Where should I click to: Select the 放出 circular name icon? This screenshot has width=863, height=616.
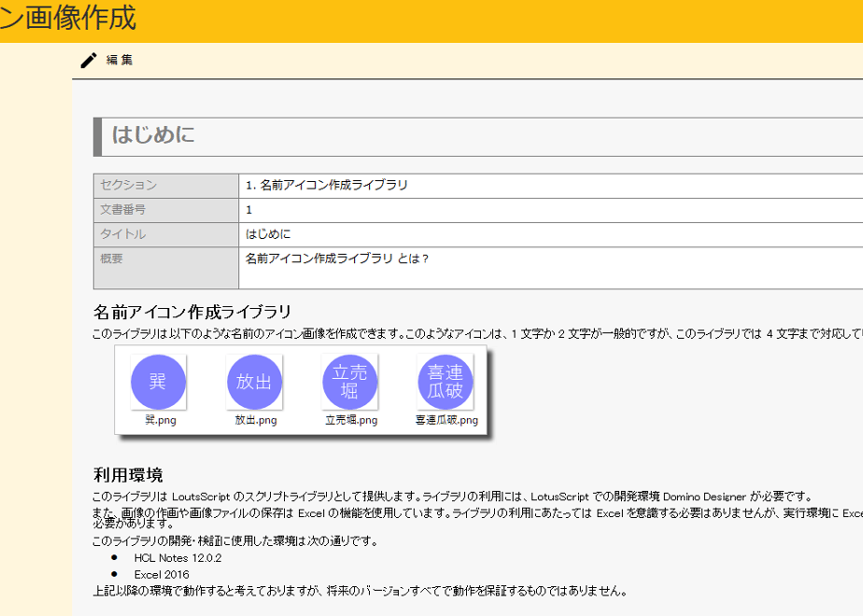[x=254, y=382]
